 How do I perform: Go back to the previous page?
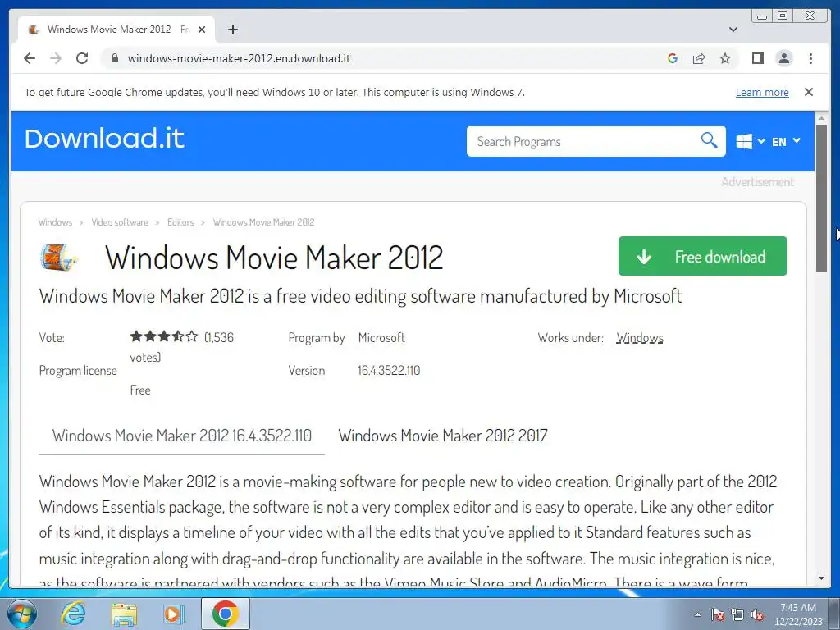30,58
